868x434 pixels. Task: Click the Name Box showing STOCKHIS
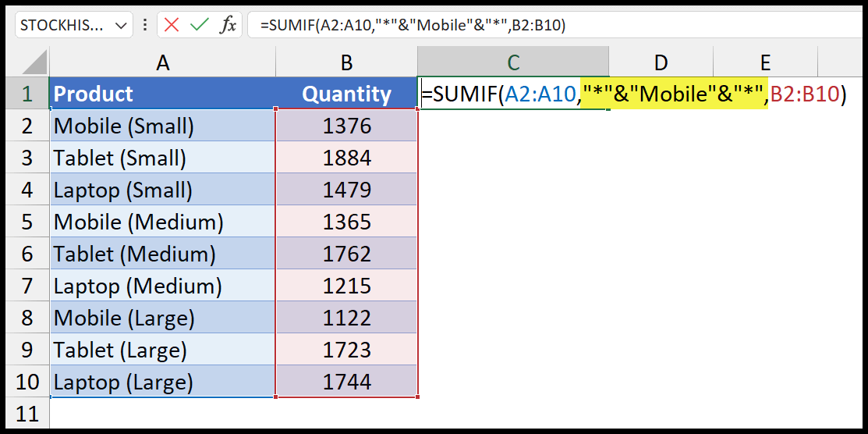coord(64,25)
